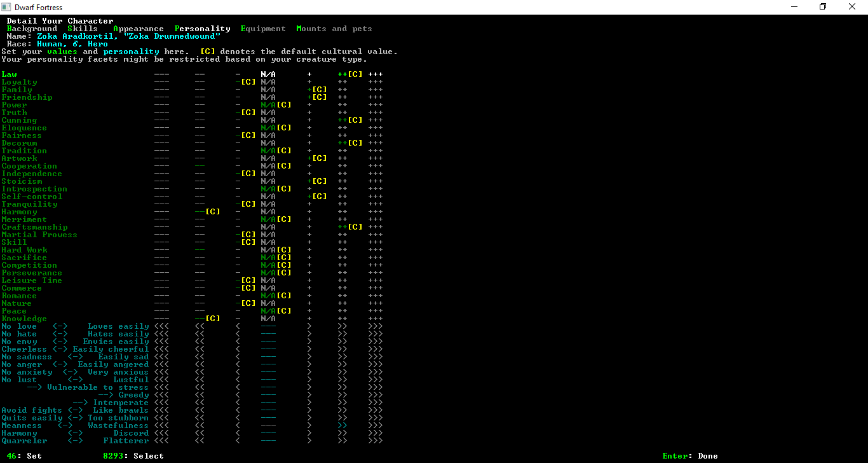Image resolution: width=868 pixels, height=463 pixels.
Task: Set No envy/Envies easily to >
Action: click(309, 342)
